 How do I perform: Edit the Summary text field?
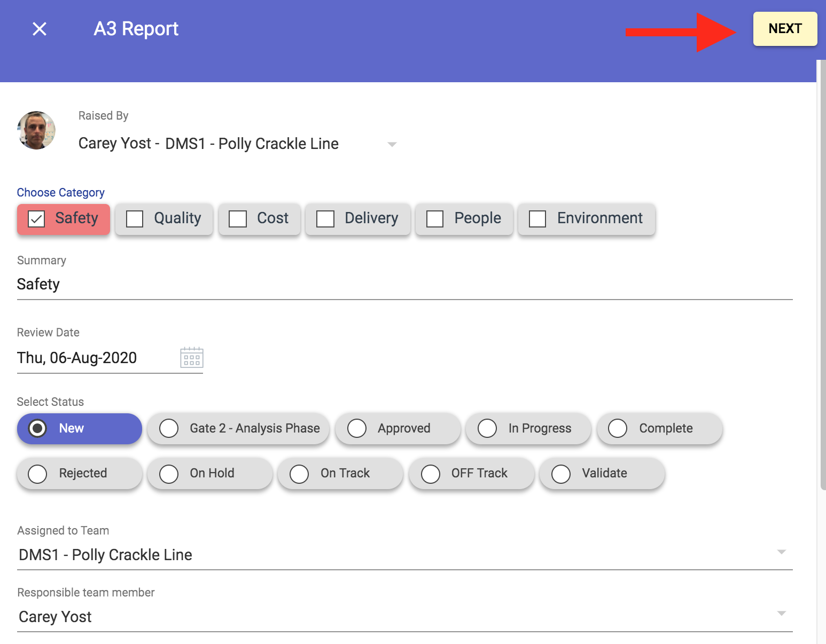(x=405, y=284)
